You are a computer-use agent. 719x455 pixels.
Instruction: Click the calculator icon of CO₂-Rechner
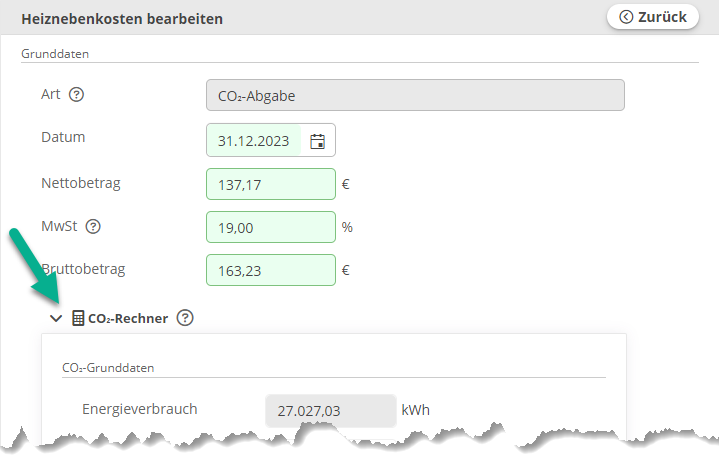coord(78,318)
